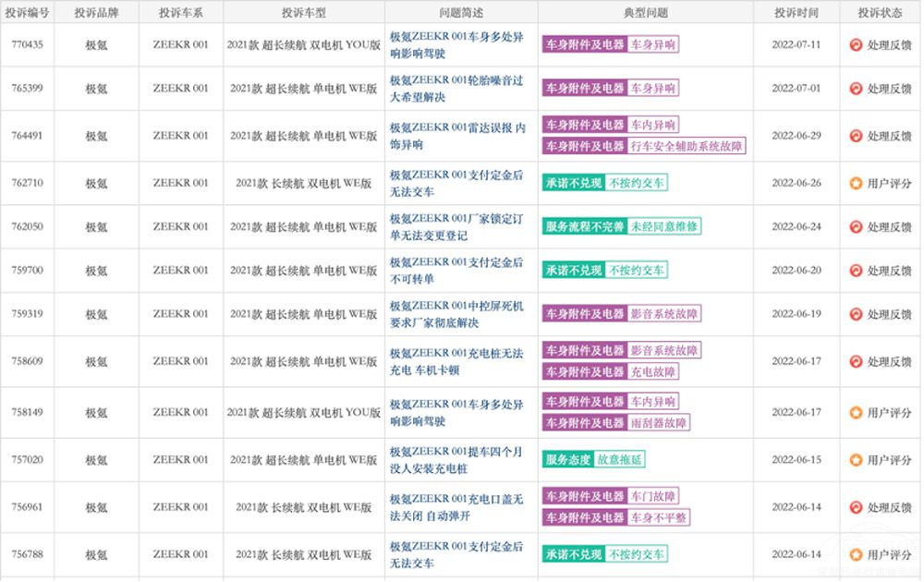924x582 pixels.
Task: Click the 投诉时间 column header
Action: pyautogui.click(x=796, y=13)
